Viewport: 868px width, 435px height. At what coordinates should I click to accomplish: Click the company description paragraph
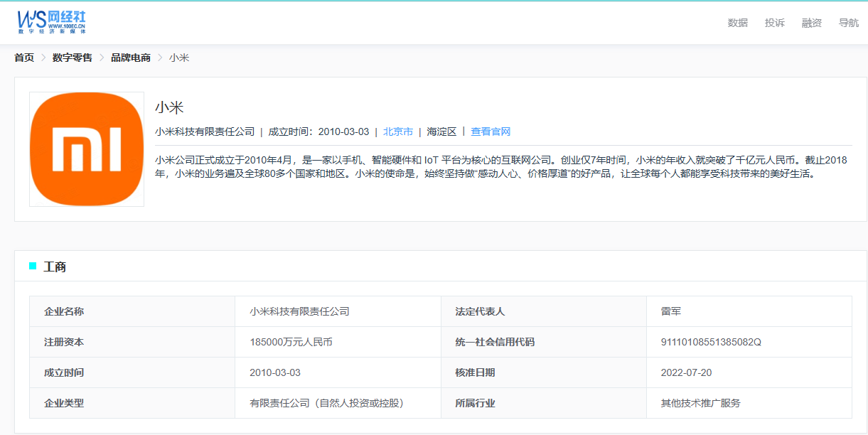pos(501,166)
